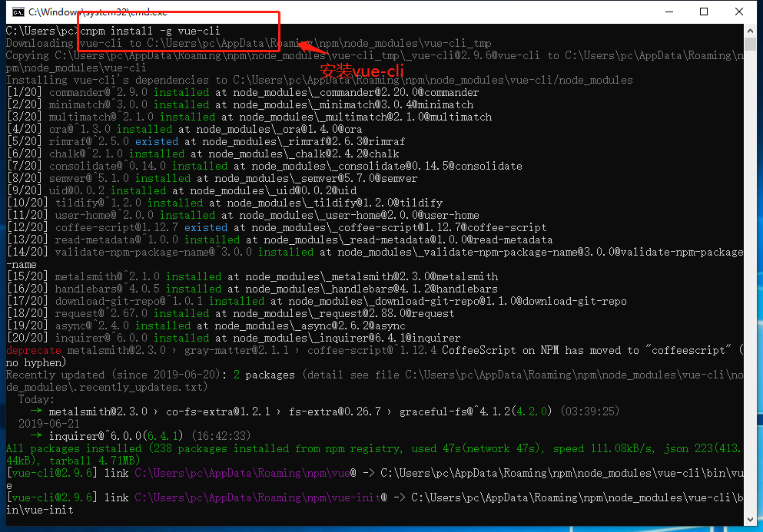Click the '[8/20]' semver line
This screenshot has width=763, height=532.
coord(212,178)
